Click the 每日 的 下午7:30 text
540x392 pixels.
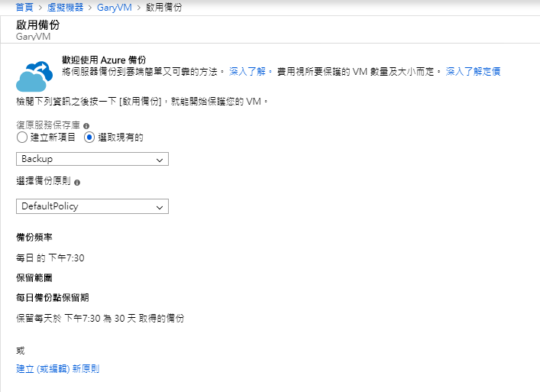click(x=50, y=258)
